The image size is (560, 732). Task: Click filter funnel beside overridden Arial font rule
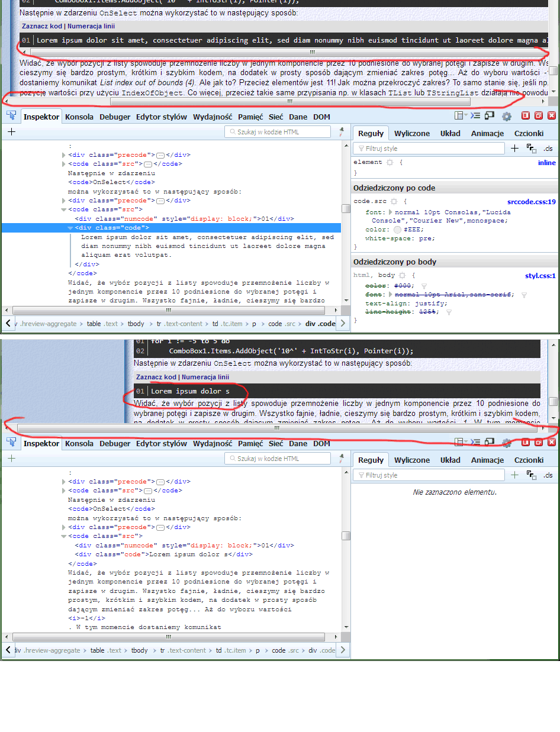coord(524,295)
